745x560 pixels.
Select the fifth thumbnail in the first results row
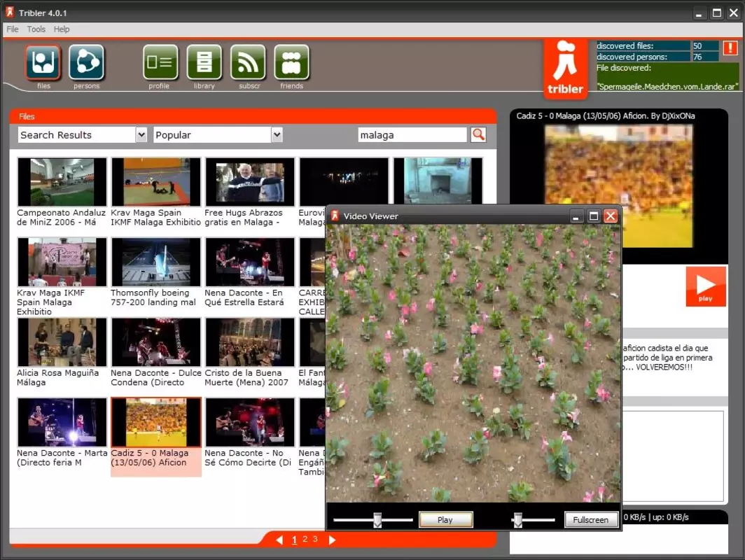click(x=438, y=181)
